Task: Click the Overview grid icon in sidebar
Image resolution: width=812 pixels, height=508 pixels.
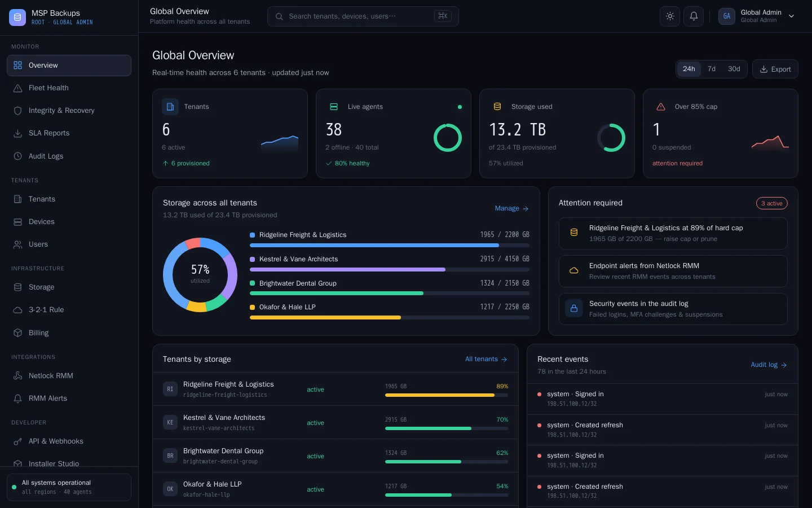Action: pyautogui.click(x=17, y=65)
